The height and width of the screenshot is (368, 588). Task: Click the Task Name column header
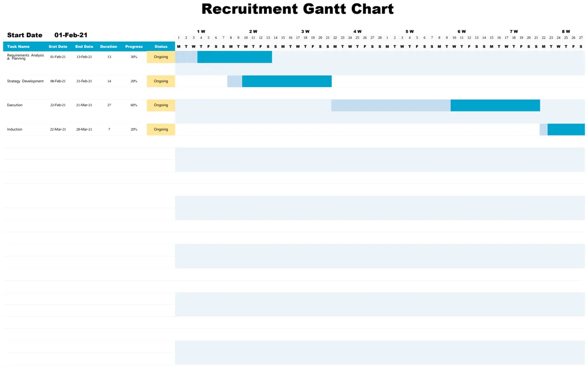coord(18,46)
